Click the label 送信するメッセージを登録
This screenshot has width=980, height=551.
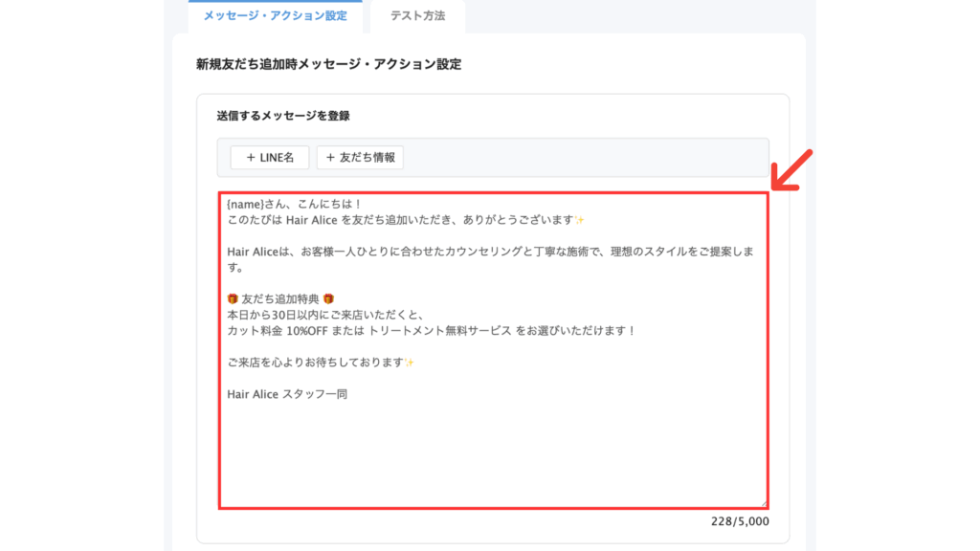pos(283,116)
